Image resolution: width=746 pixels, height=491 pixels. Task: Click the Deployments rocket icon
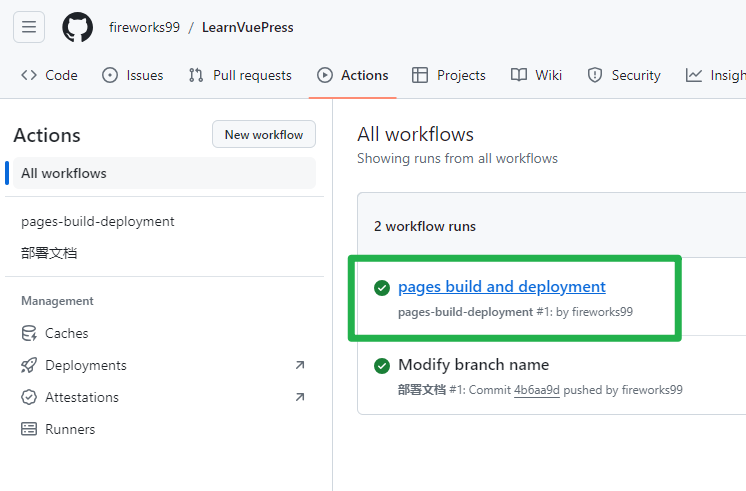29,365
